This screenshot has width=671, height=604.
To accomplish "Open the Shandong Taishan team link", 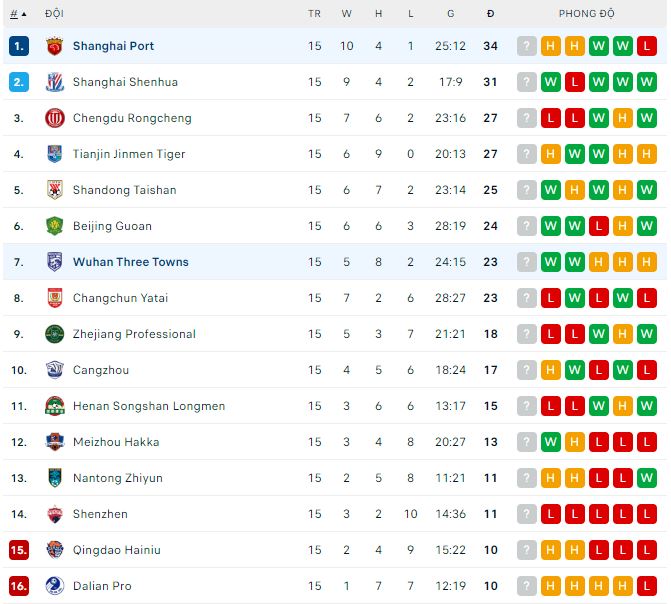I will [124, 190].
